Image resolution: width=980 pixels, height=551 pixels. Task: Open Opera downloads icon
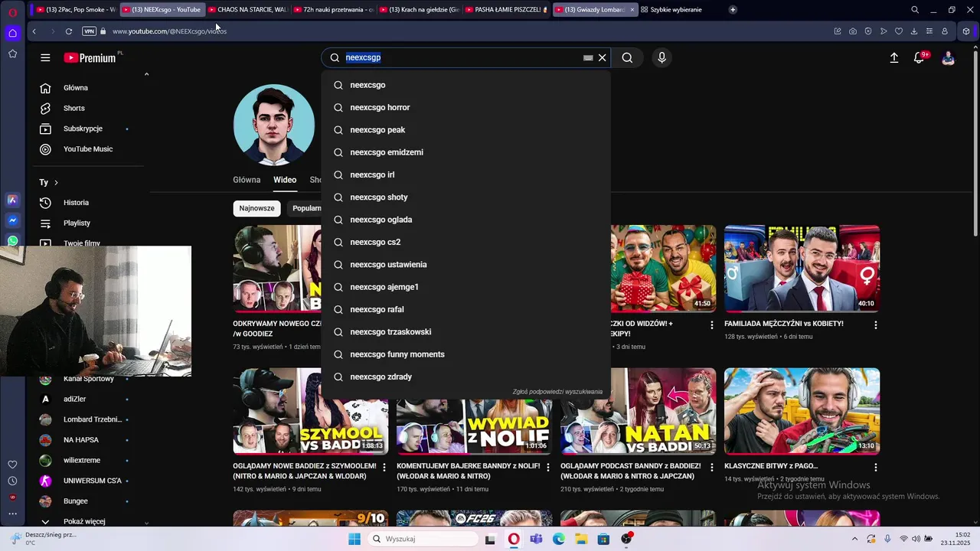[914, 31]
